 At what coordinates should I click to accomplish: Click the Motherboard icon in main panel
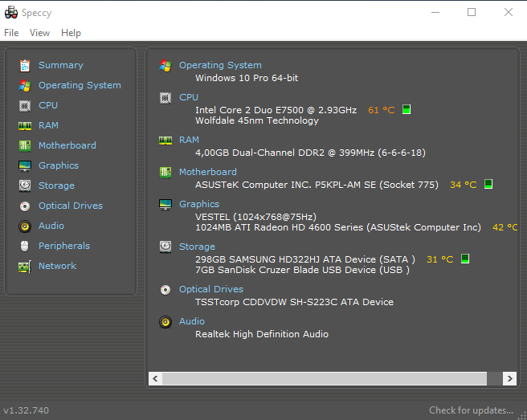click(x=165, y=173)
